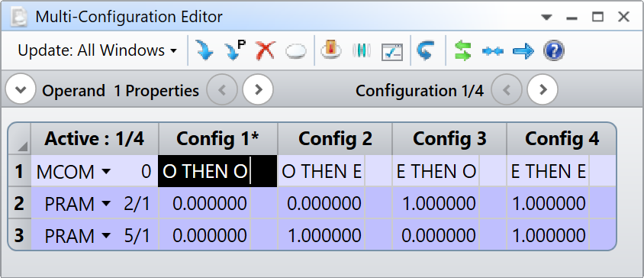Open the MCOM operand type dropdown
The height and width of the screenshot is (278, 644).
(x=106, y=171)
